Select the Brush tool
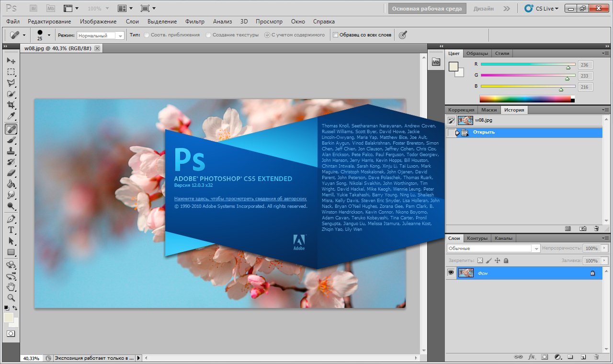This screenshot has height=364, width=613. pos(11,140)
